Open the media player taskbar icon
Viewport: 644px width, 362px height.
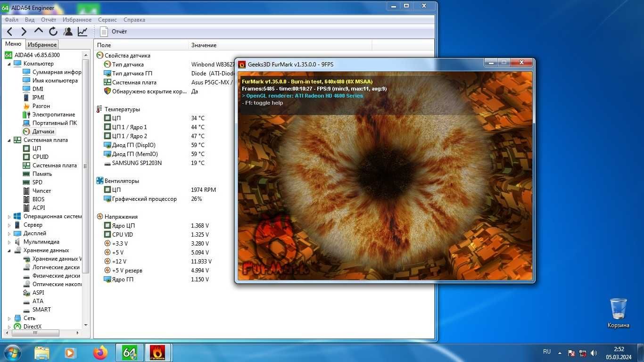pyautogui.click(x=70, y=353)
